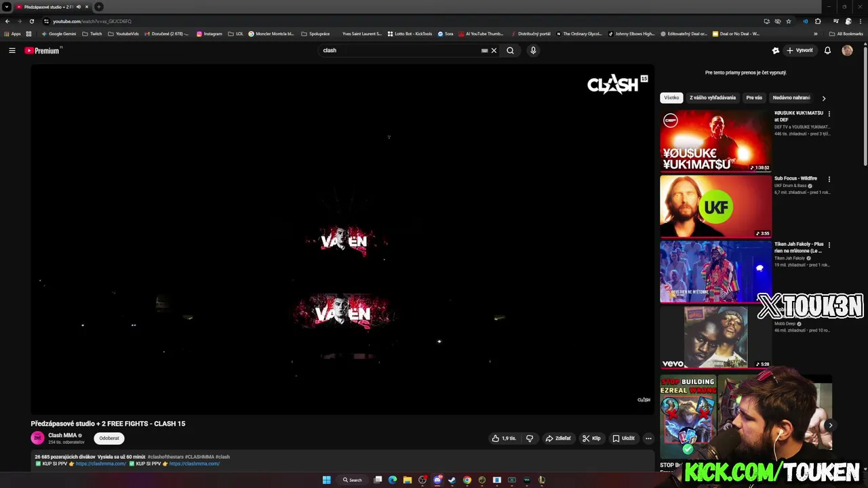This screenshot has width=868, height=488.
Task: Select the Nedávno nahrané chip
Action: (x=791, y=98)
